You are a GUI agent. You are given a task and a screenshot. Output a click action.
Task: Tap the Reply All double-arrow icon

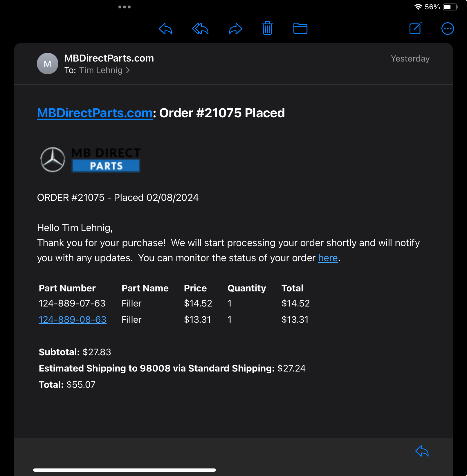pos(200,29)
